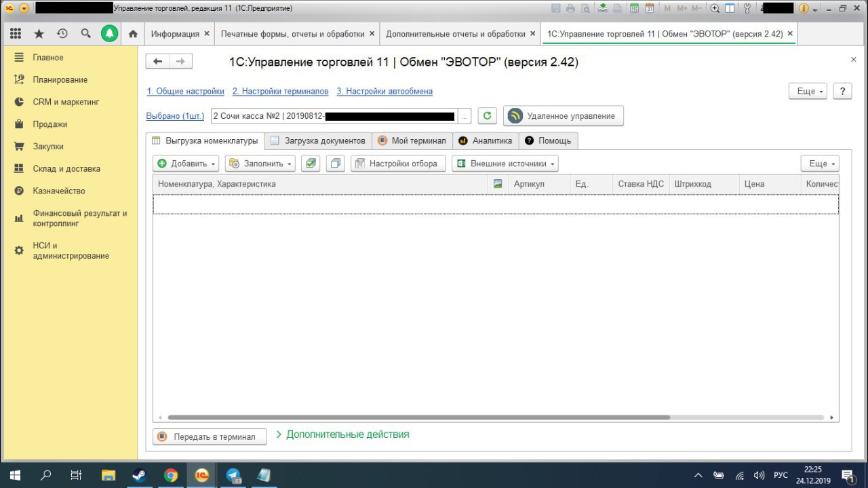Open the calendar icon in title bar
Image resolution: width=868 pixels, height=488 pixels.
tap(650, 8)
